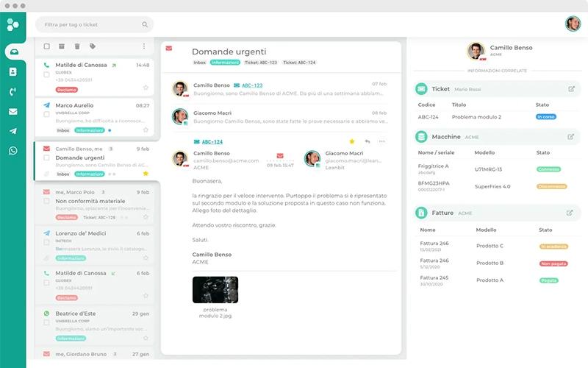Click the green Ticket section icon
Viewport: 588px width, 368px height.
(x=421, y=89)
